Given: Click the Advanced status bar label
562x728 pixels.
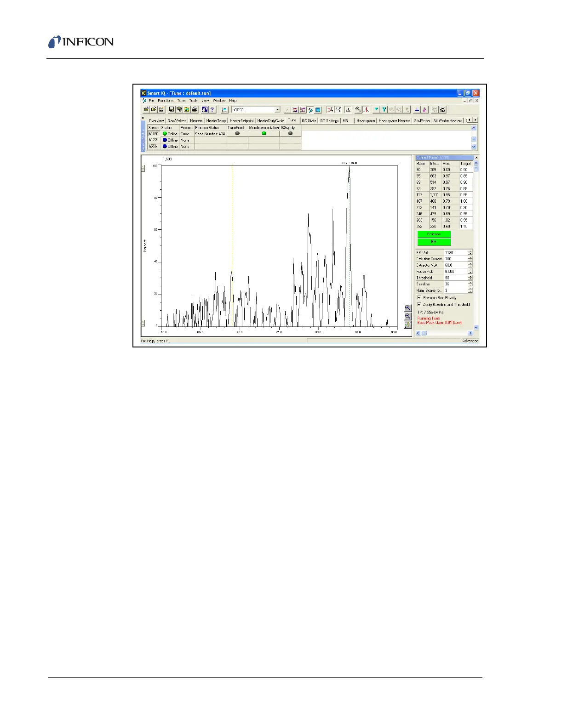Looking at the screenshot, I should click(470, 341).
